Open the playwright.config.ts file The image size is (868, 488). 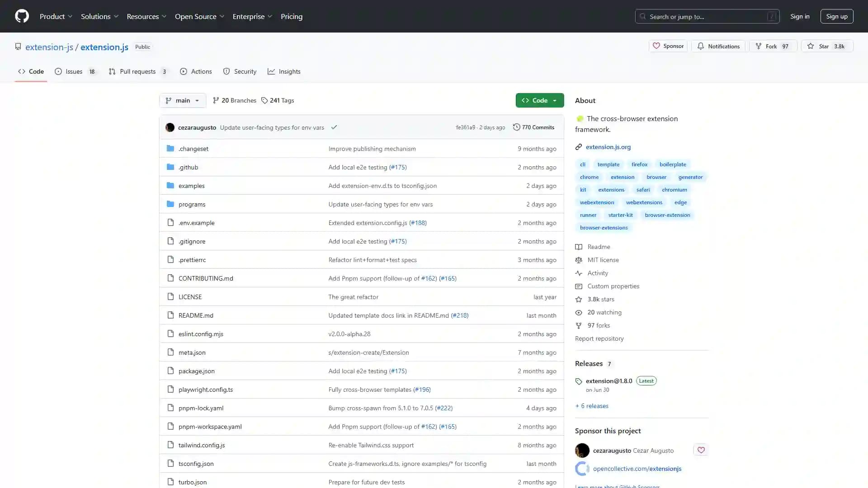click(206, 389)
